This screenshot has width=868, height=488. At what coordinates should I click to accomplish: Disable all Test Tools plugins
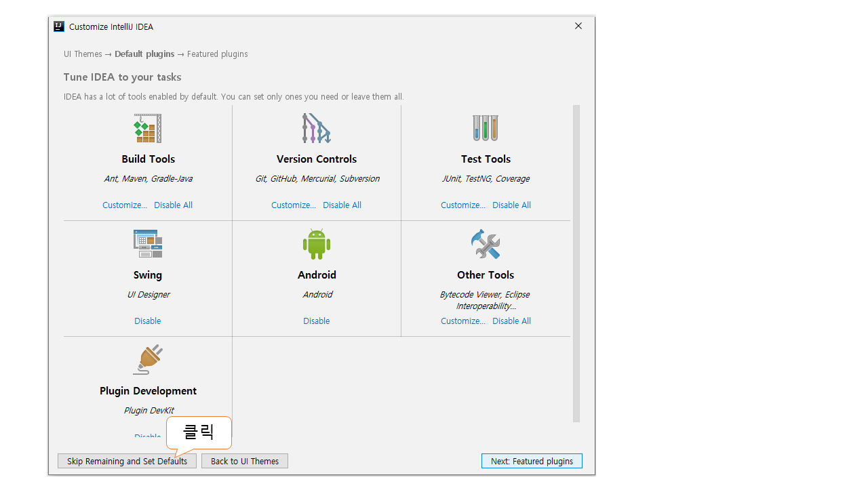coord(511,205)
